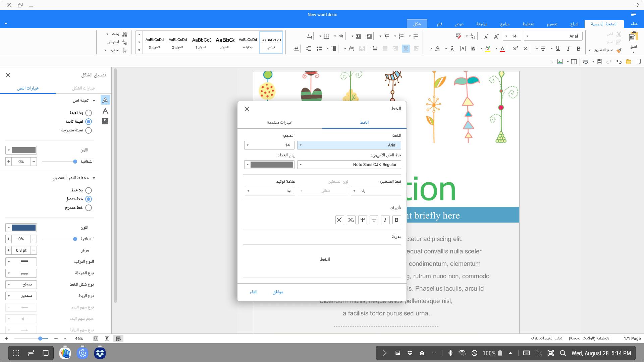Select تعبئة ثابتة radio option
The height and width of the screenshot is (362, 644).
89,122
